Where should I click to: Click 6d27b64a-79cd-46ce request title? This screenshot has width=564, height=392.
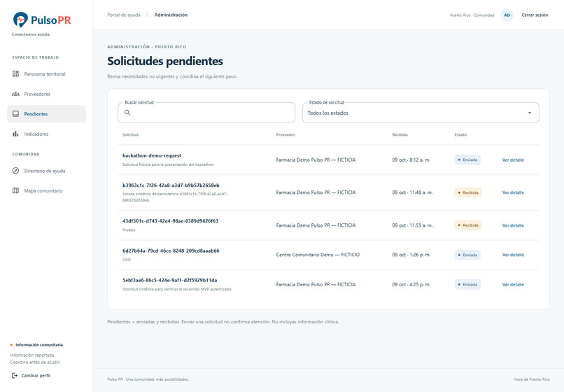(171, 251)
